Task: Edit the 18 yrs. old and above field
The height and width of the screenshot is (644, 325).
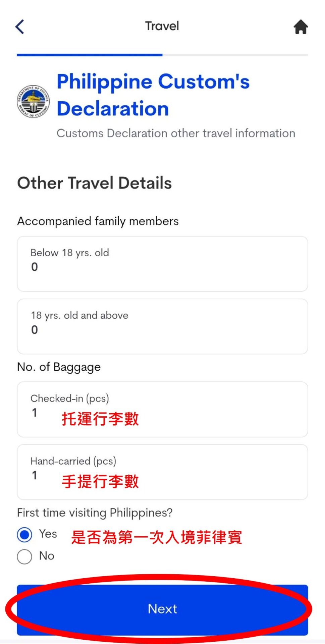Action: (162, 326)
